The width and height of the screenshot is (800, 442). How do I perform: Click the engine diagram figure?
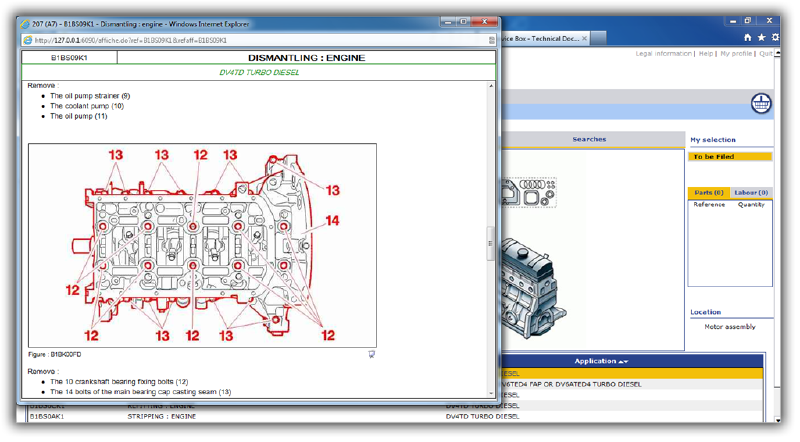pyautogui.click(x=203, y=245)
